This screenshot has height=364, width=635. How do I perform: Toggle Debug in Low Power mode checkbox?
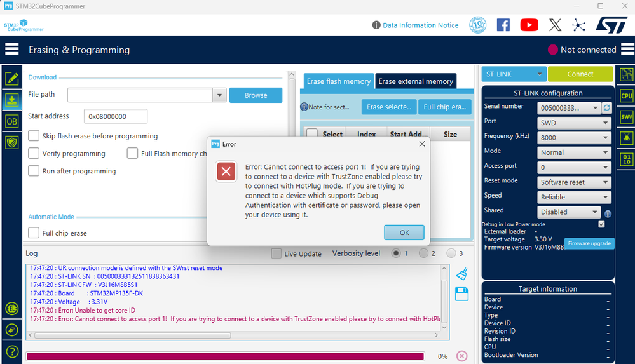pyautogui.click(x=601, y=224)
